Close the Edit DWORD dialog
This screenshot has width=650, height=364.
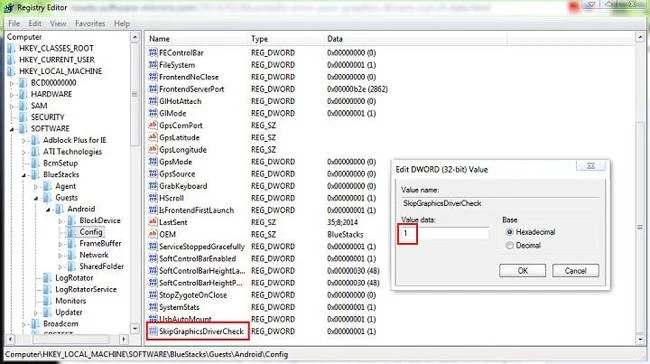pos(591,166)
